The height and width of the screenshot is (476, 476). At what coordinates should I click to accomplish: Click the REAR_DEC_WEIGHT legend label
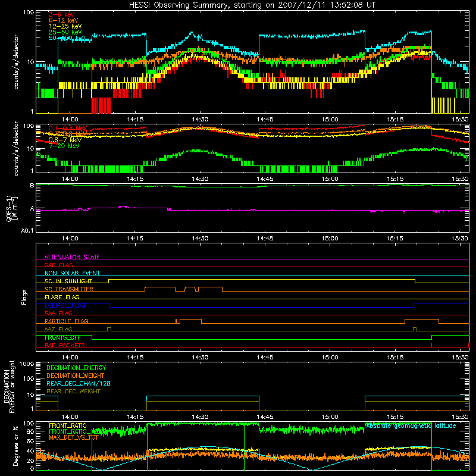click(73, 392)
